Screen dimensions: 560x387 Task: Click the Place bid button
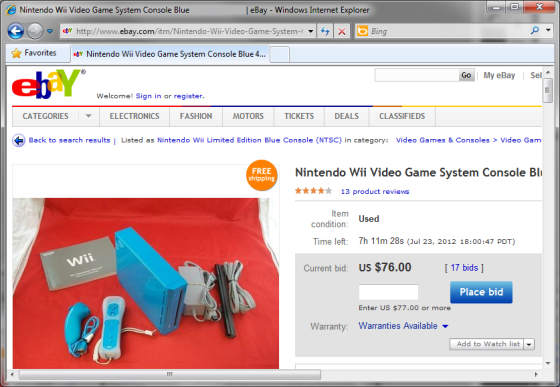point(481,292)
